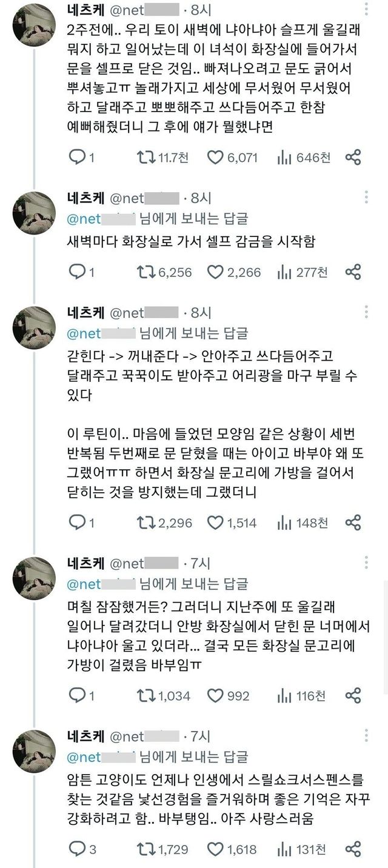
Task: Open more options on second tweet
Action: coord(366,198)
